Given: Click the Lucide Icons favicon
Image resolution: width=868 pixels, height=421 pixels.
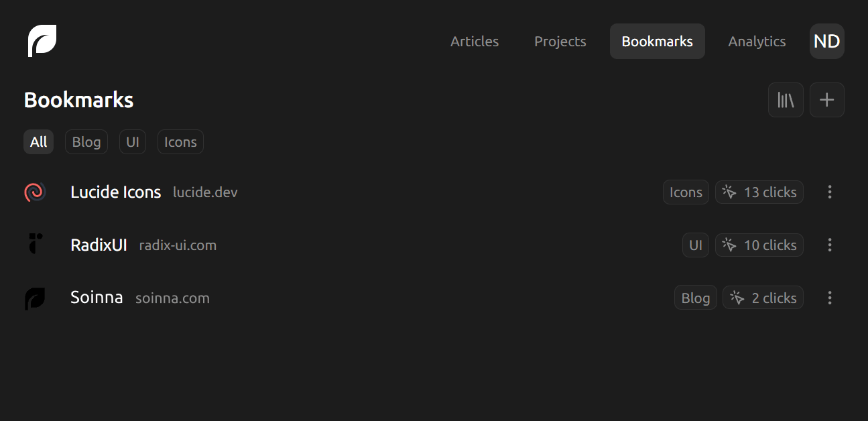Looking at the screenshot, I should coord(35,192).
